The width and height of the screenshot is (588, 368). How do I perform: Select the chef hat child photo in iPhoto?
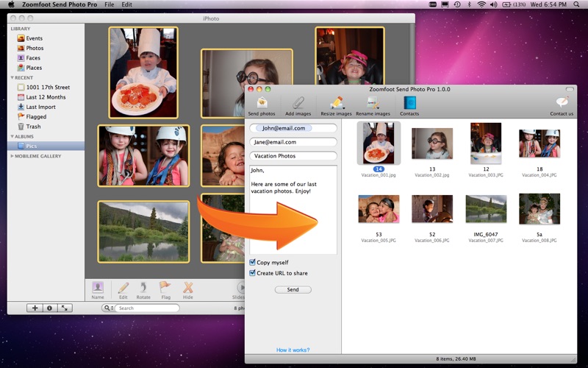[x=143, y=72]
